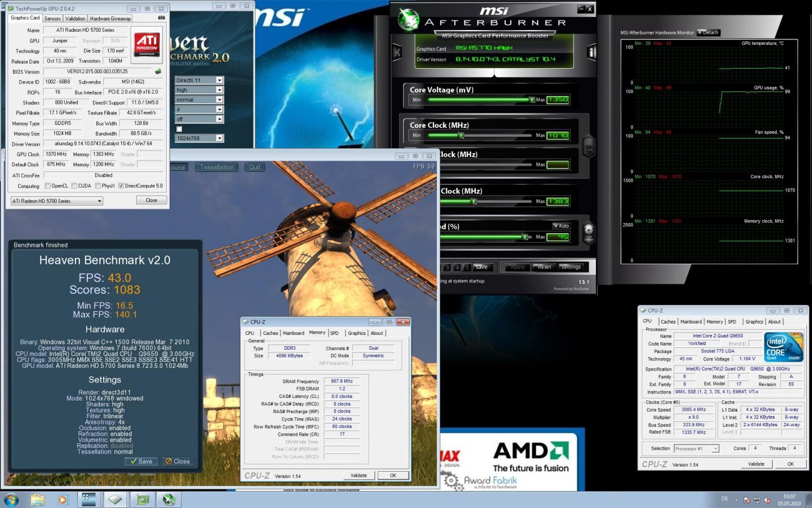Click Quit button in Heaven
Screen dimensions: 812x508
(x=255, y=167)
